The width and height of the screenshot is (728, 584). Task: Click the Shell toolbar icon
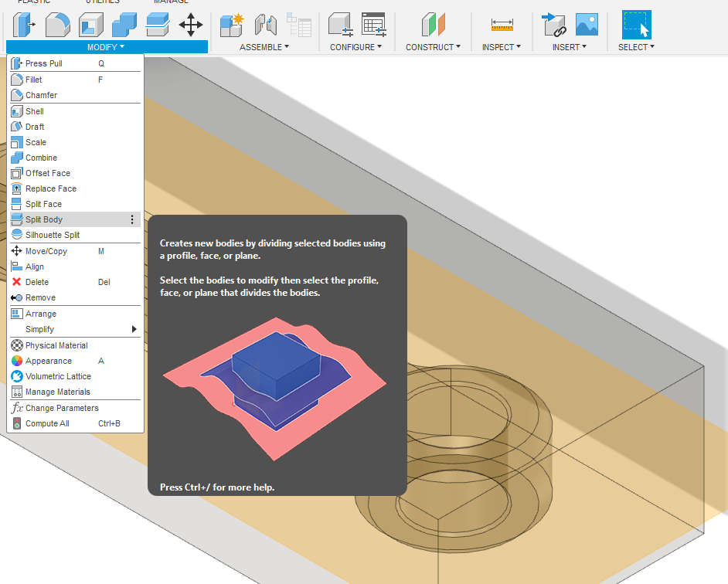tap(91, 25)
